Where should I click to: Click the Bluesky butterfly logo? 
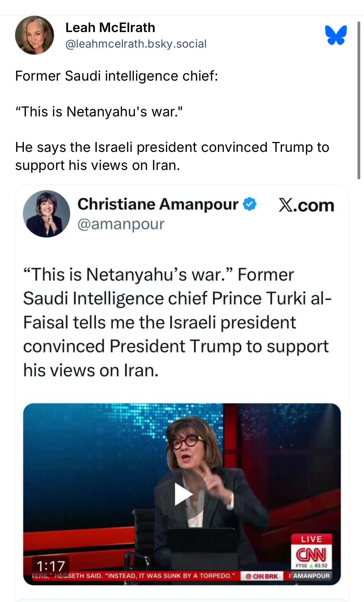pos(336,35)
